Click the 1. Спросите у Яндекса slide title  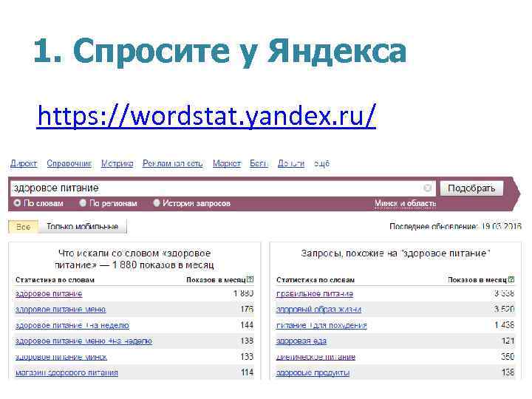point(220,51)
